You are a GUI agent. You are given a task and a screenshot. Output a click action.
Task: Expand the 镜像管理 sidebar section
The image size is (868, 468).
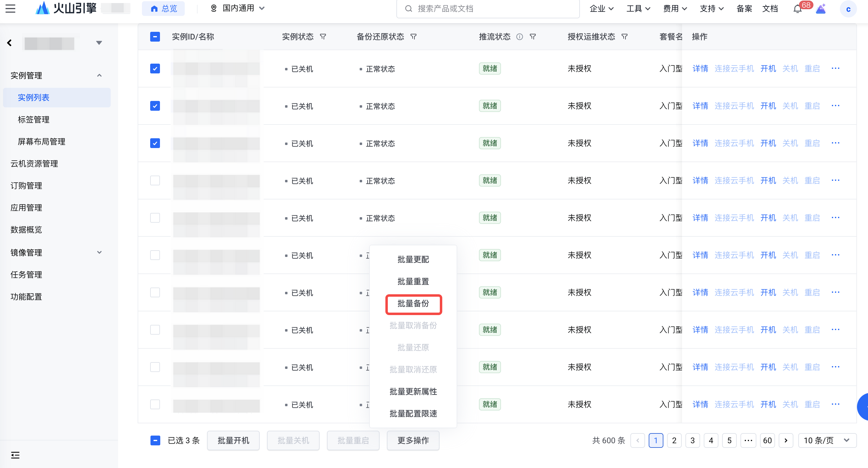(x=99, y=252)
